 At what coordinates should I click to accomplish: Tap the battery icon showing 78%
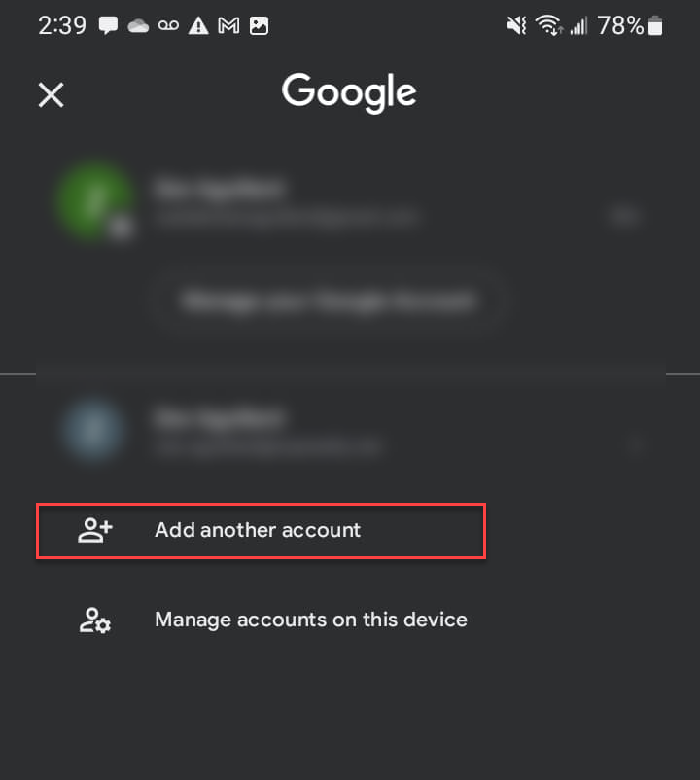pyautogui.click(x=655, y=25)
